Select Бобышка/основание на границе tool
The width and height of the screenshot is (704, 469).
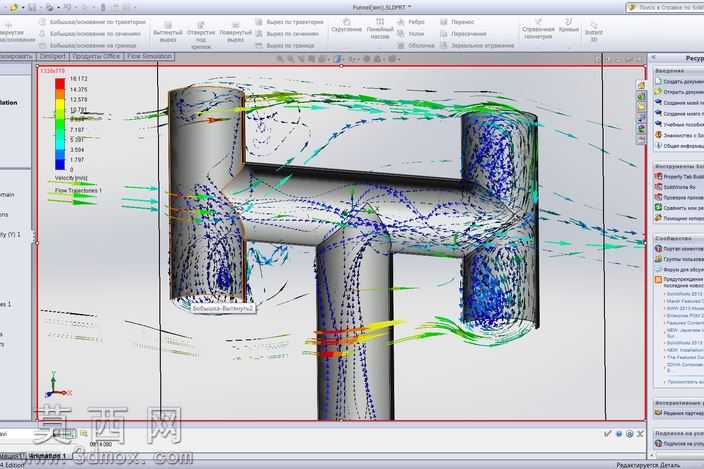pos(88,45)
